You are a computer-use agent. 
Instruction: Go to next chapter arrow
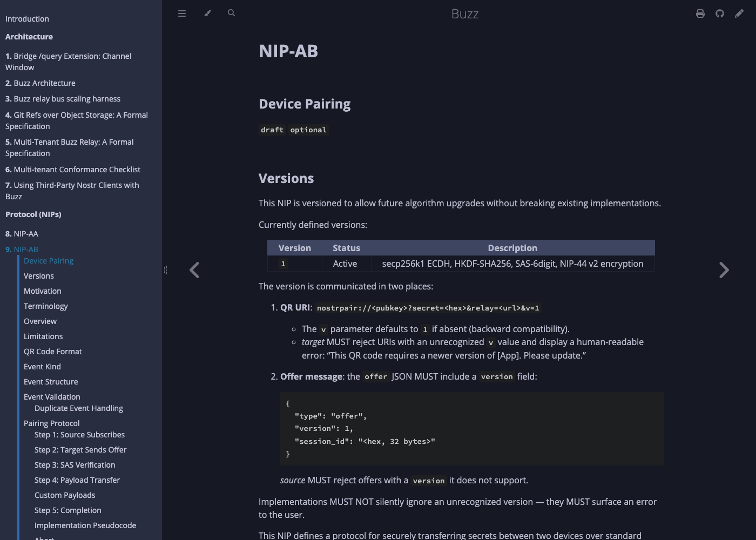(724, 270)
